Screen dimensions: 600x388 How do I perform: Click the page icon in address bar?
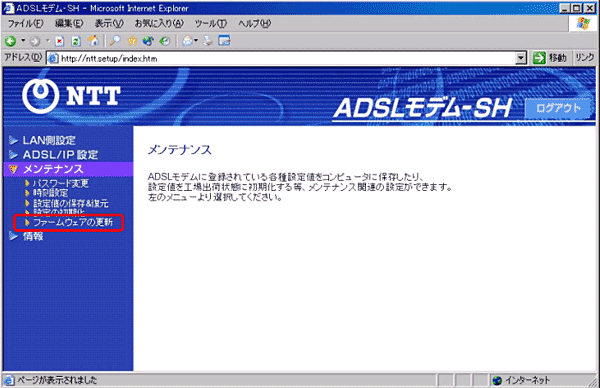[53, 58]
